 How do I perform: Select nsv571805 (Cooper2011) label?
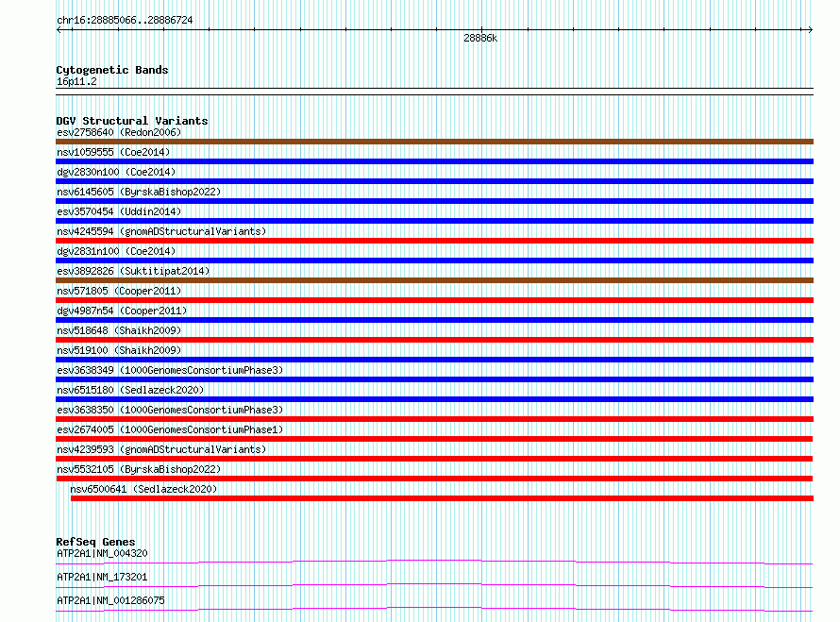pyautogui.click(x=119, y=291)
